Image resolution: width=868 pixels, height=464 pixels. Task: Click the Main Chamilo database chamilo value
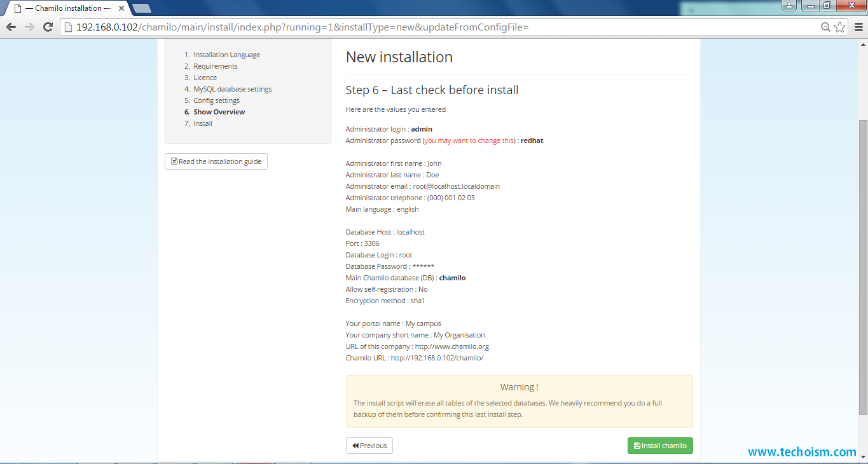452,278
